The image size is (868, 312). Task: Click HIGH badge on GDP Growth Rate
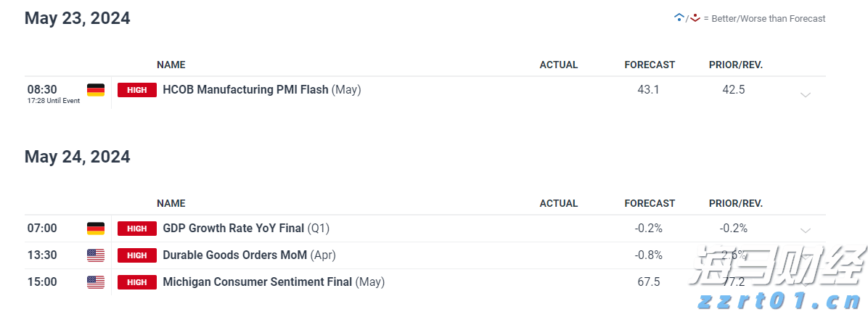pyautogui.click(x=137, y=229)
